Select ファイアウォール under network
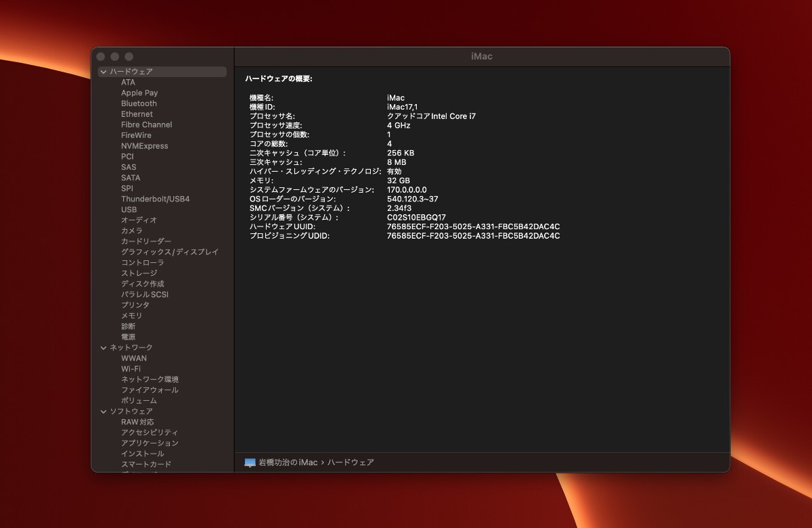Image resolution: width=812 pixels, height=528 pixels. (x=150, y=390)
